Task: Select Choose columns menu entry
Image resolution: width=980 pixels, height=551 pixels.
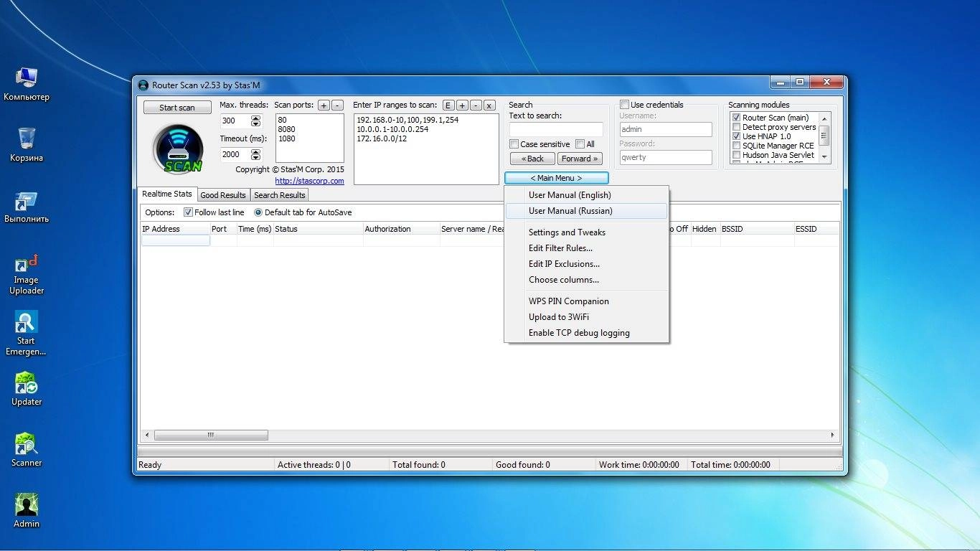Action: point(586,280)
